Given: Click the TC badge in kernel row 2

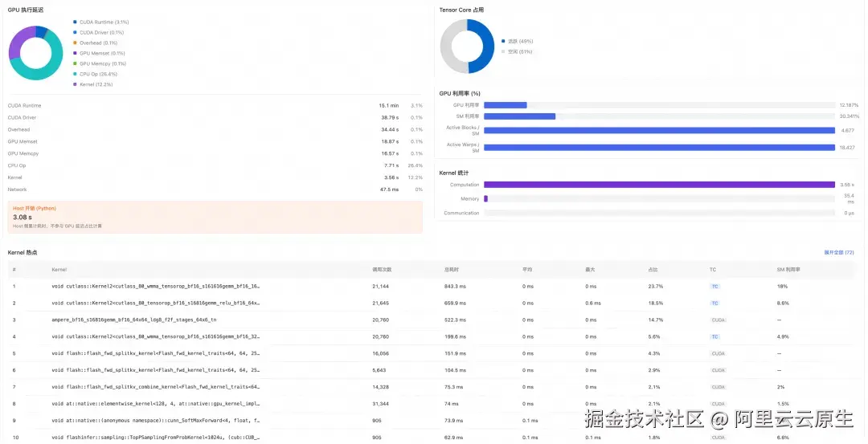Looking at the screenshot, I should (x=714, y=303).
